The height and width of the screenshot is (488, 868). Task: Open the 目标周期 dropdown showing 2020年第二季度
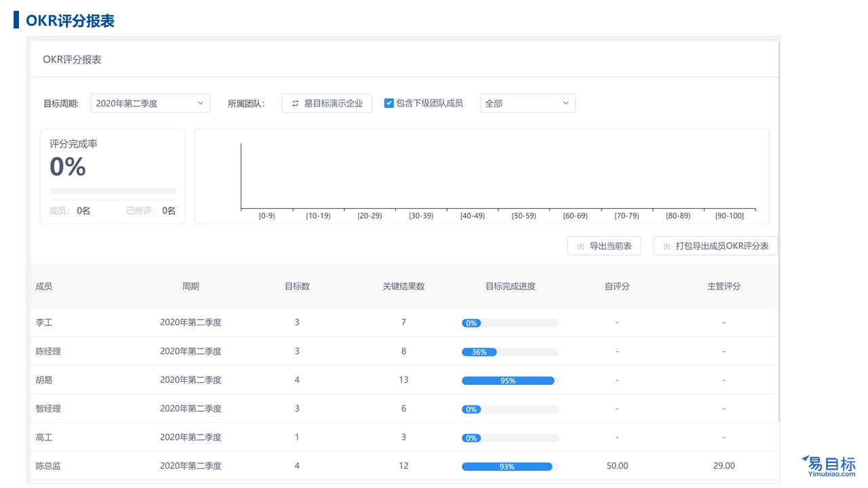[x=150, y=103]
